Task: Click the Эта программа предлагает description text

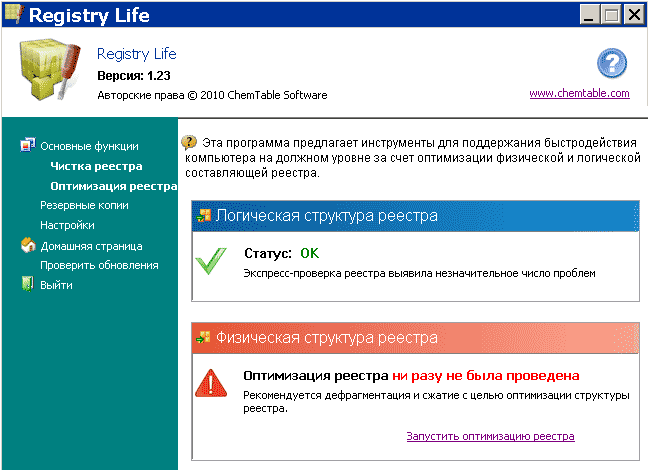Action: coord(413,157)
